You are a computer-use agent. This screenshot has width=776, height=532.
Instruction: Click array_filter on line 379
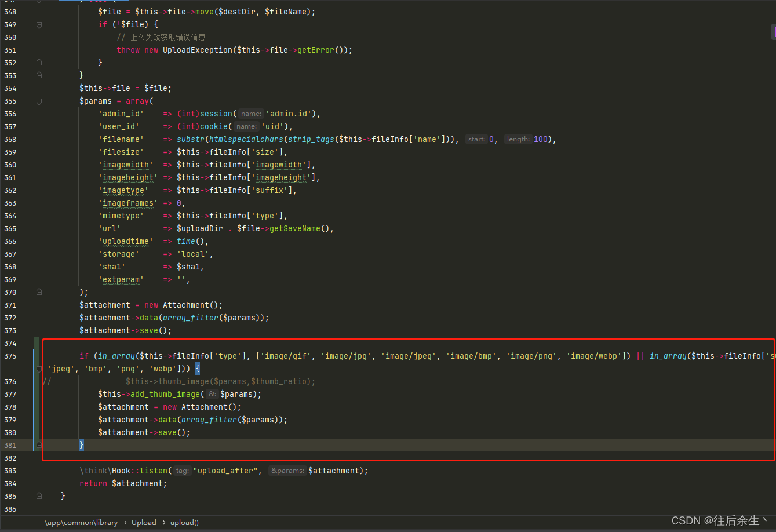(209, 420)
